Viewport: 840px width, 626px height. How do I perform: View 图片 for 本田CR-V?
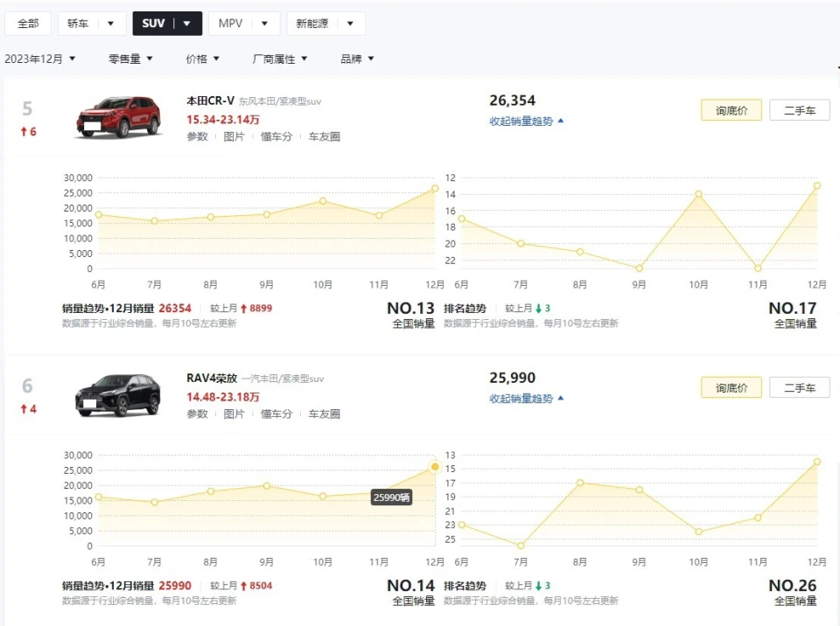point(234,136)
